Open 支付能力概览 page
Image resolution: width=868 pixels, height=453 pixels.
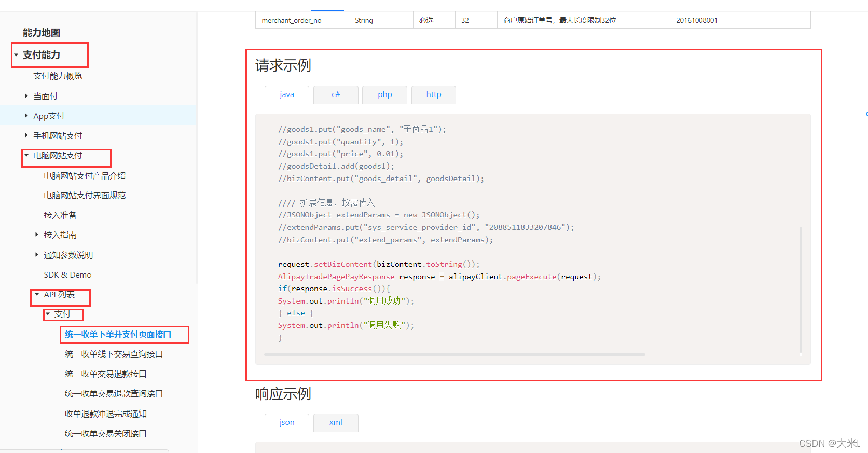pos(58,76)
